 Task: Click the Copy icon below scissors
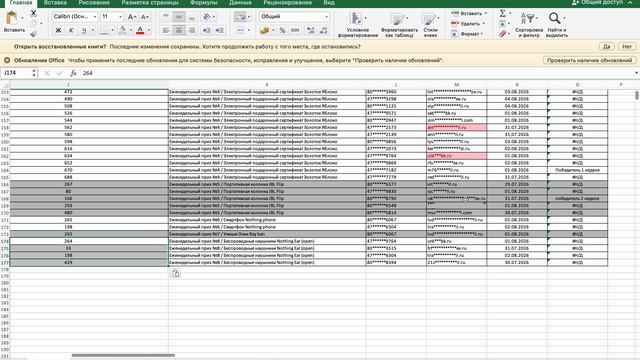[x=33, y=24]
